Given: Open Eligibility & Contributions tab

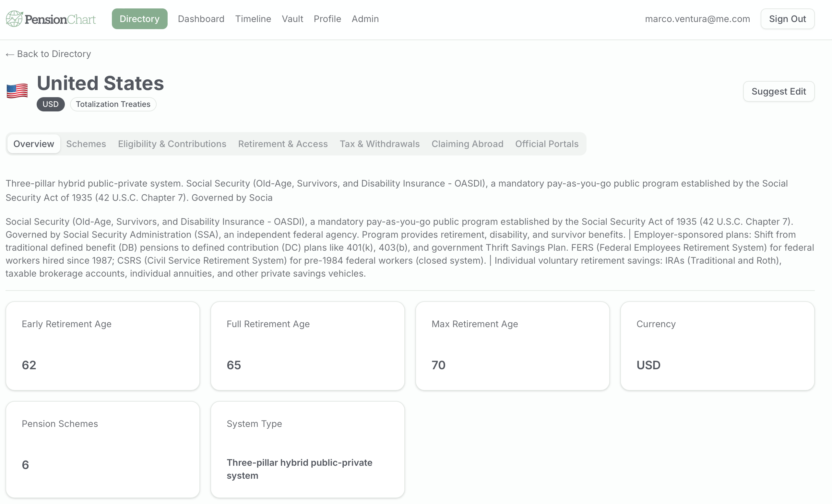Looking at the screenshot, I should click(172, 144).
